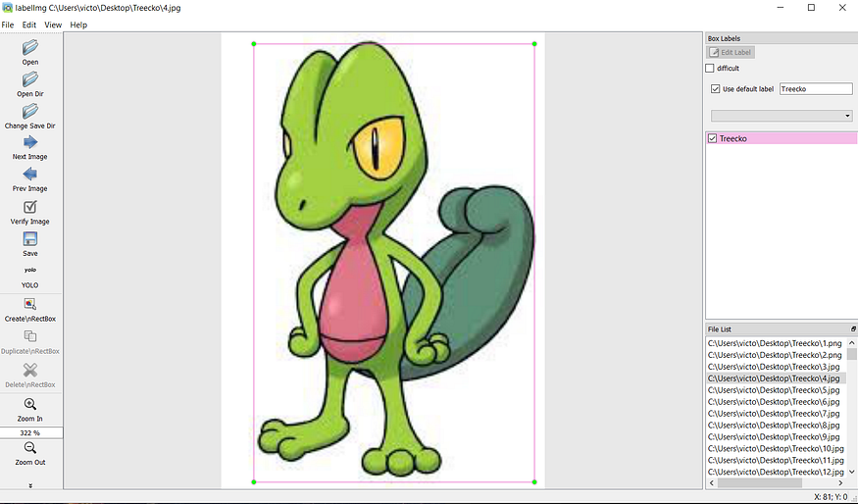Select file Treecko\10.jpg in File List
This screenshot has width=858, height=504.
[x=775, y=449]
